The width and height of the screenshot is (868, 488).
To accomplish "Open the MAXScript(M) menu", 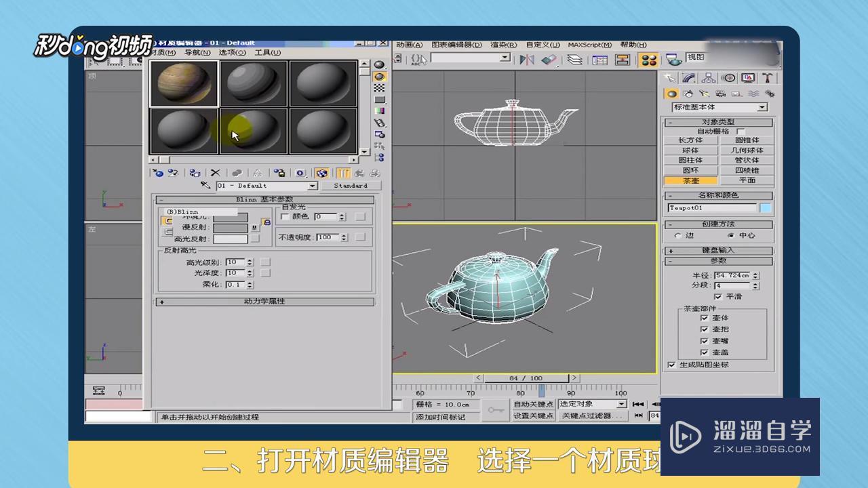I will click(x=589, y=45).
